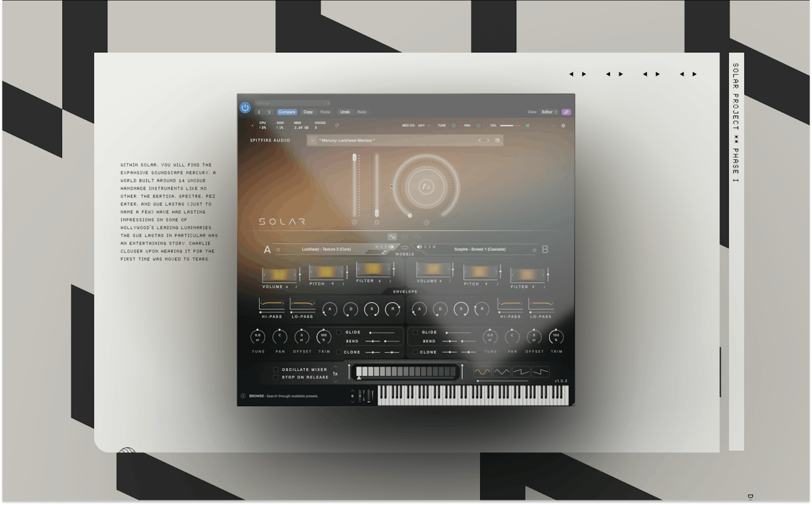Raise keyboard octave with up arrow
This screenshot has width=812, height=505.
353,390
